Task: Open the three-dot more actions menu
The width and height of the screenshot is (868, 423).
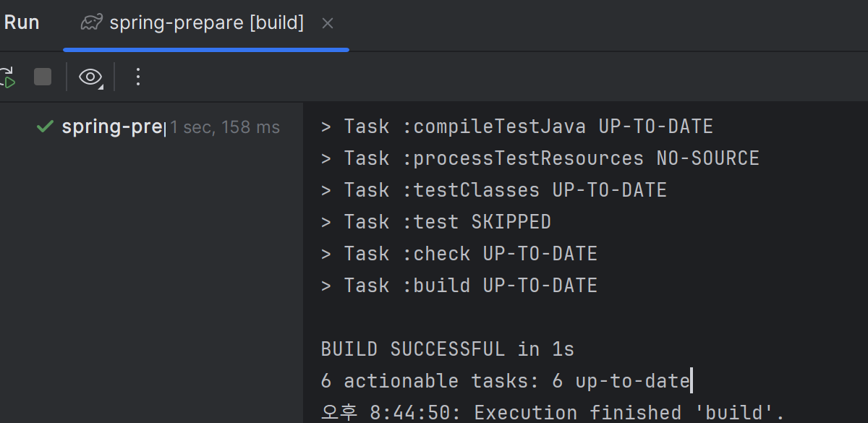Action: point(138,77)
